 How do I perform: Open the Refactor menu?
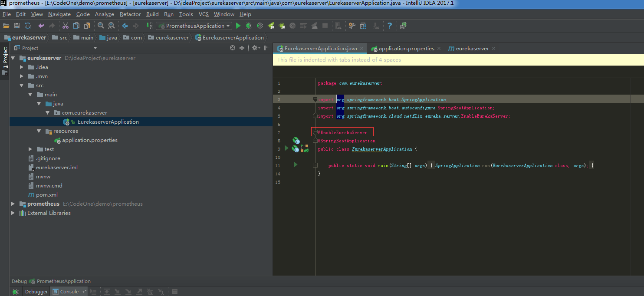tap(130, 14)
